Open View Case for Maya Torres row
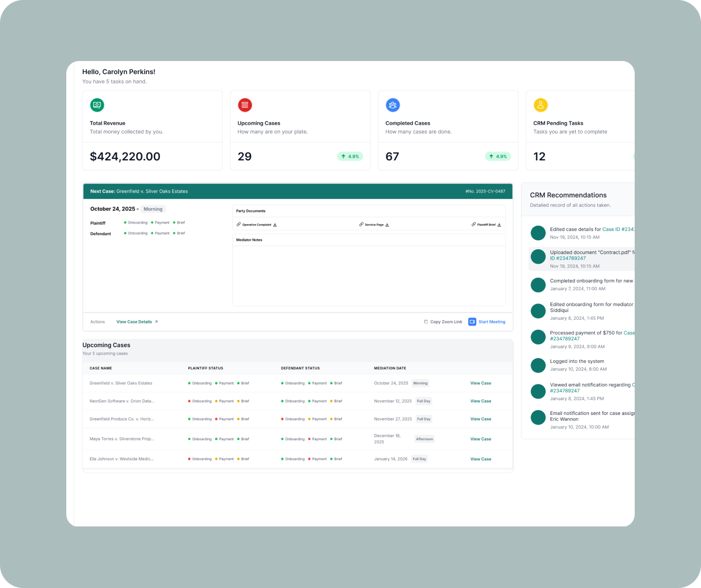Screen dimensions: 701x588 [x=480, y=439]
